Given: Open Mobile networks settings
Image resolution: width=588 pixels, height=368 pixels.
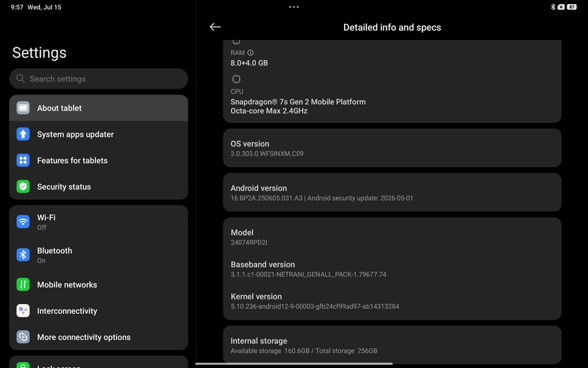Looking at the screenshot, I should 99,284.
